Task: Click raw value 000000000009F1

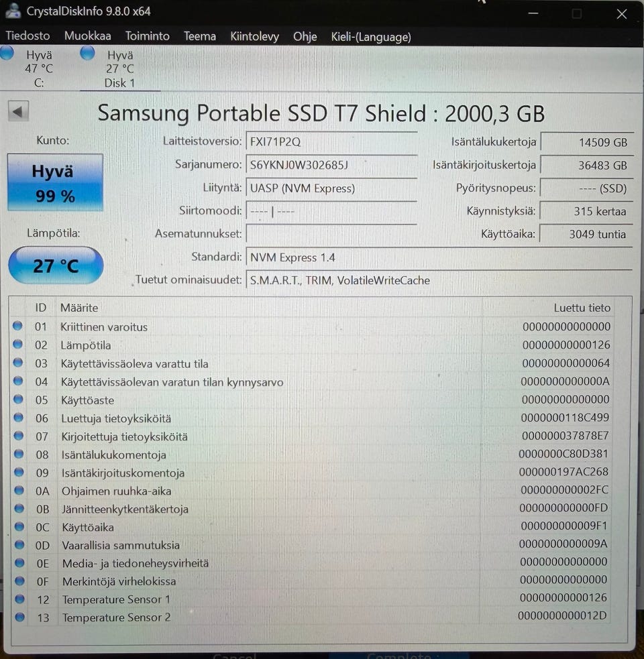Action: [564, 526]
